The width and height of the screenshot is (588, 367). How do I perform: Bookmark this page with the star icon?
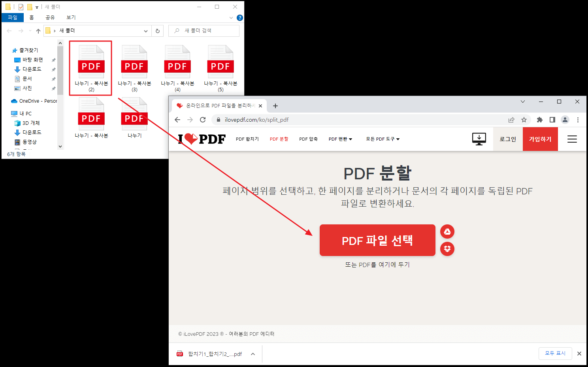pyautogui.click(x=524, y=120)
